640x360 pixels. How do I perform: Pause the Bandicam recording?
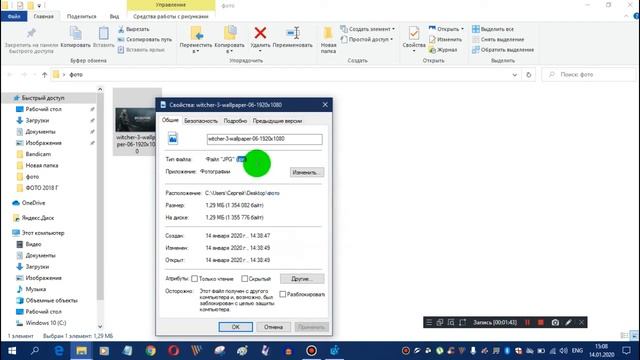tap(527, 322)
